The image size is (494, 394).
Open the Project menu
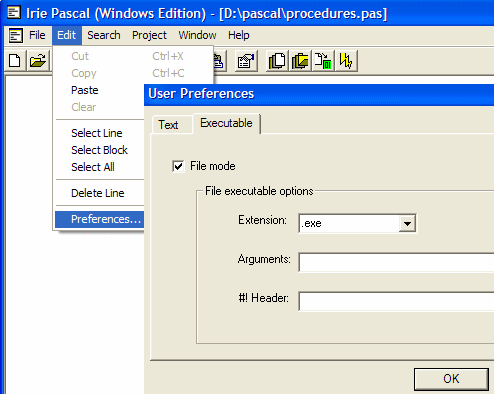click(x=149, y=35)
